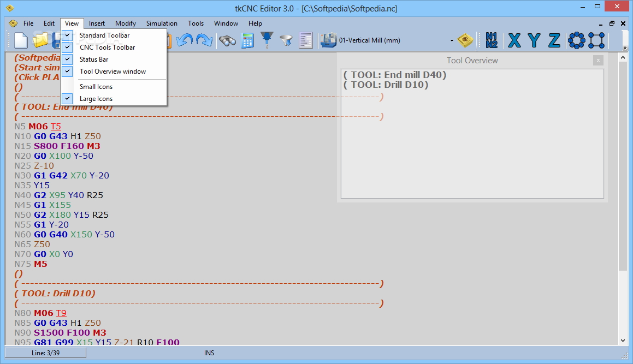Open the Insert menu

(97, 23)
